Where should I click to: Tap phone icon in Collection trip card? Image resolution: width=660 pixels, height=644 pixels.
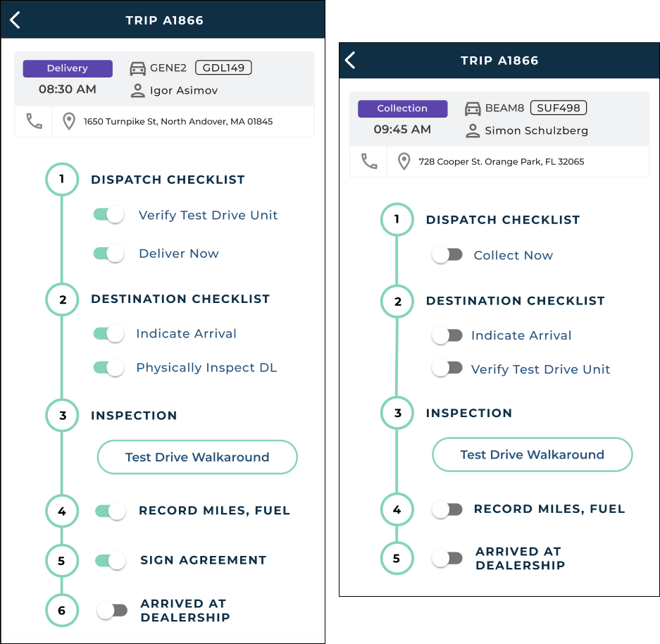click(x=369, y=161)
